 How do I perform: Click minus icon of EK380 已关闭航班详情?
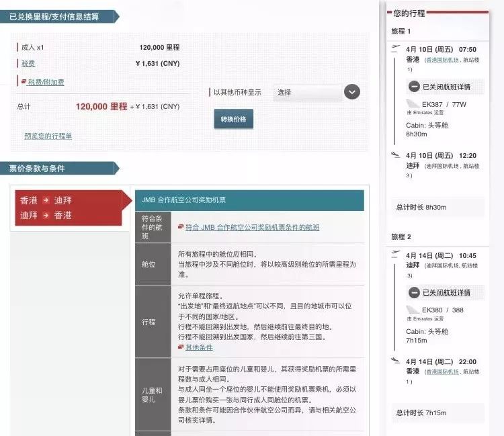414,292
